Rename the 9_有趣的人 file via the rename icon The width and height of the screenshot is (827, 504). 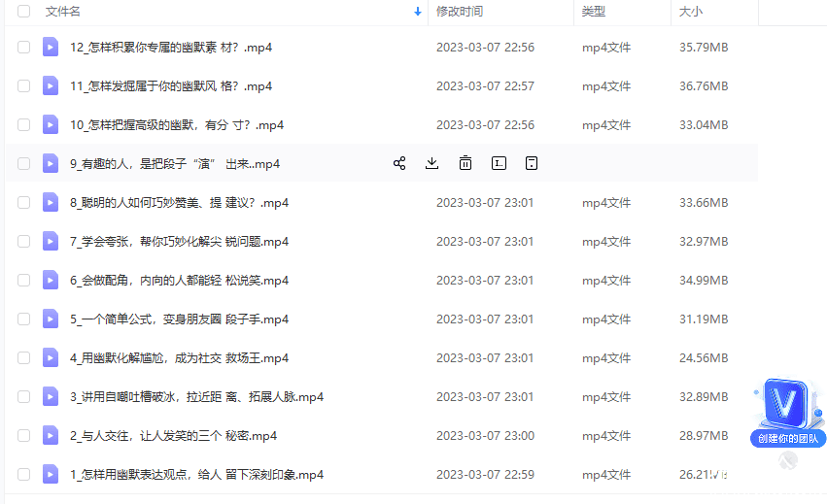[x=499, y=163]
